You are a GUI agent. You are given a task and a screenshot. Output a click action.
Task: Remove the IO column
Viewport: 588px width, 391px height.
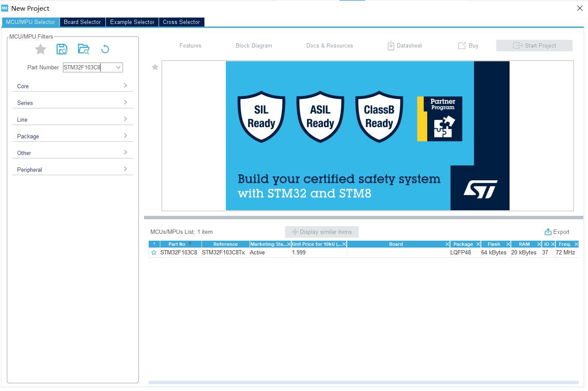pyautogui.click(x=553, y=244)
